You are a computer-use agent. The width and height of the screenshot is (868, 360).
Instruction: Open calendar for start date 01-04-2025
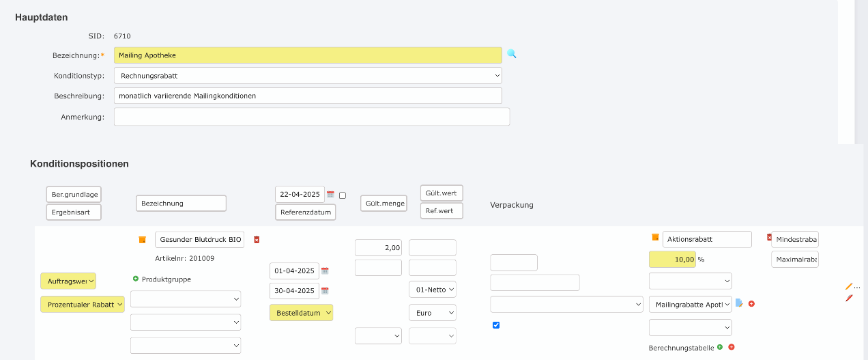pyautogui.click(x=325, y=271)
